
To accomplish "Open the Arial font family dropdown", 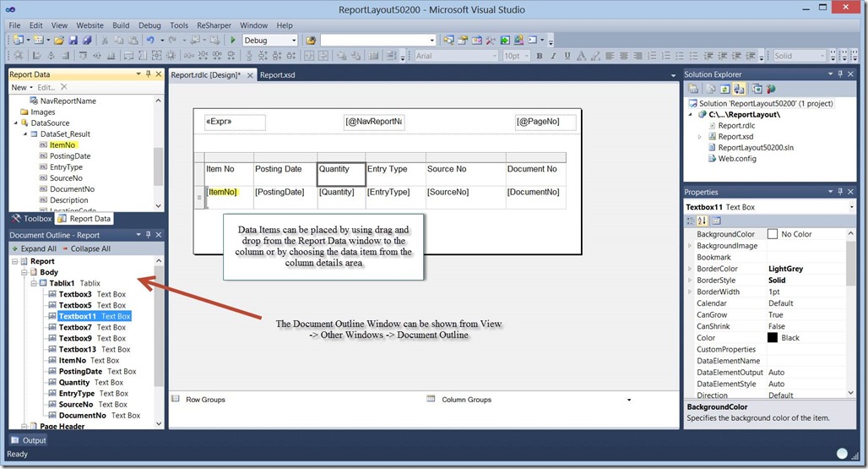I will (x=494, y=56).
